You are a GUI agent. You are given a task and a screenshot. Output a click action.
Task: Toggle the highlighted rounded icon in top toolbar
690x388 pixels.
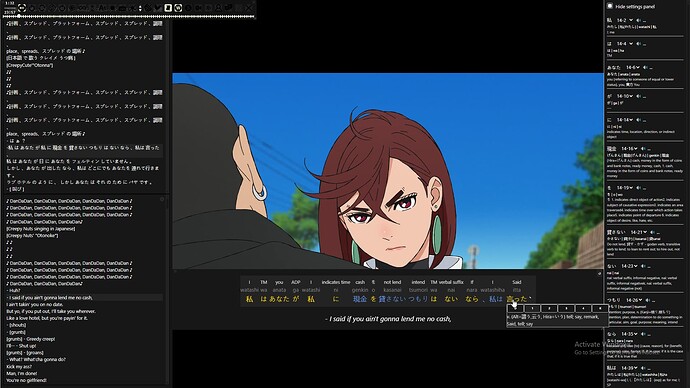click(178, 8)
